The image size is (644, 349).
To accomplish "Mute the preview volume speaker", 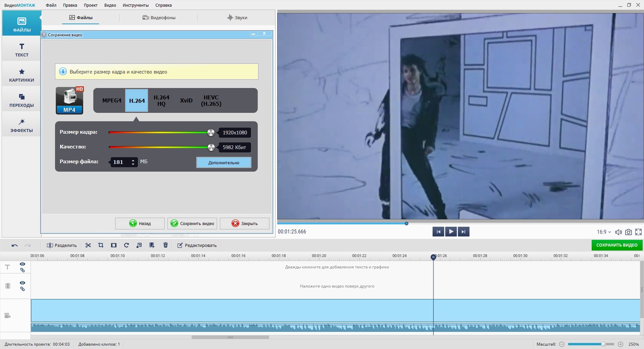I will [618, 232].
